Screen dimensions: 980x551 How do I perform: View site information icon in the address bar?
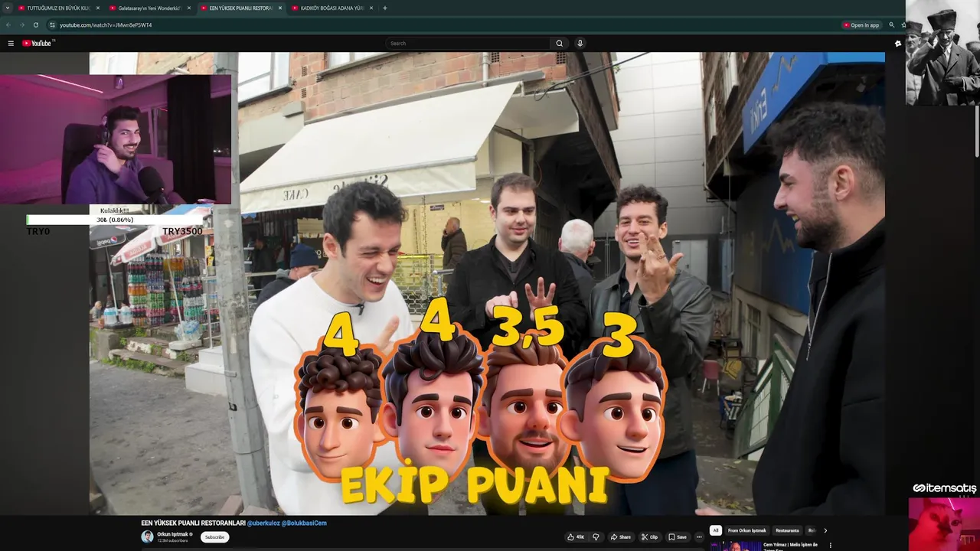[52, 24]
